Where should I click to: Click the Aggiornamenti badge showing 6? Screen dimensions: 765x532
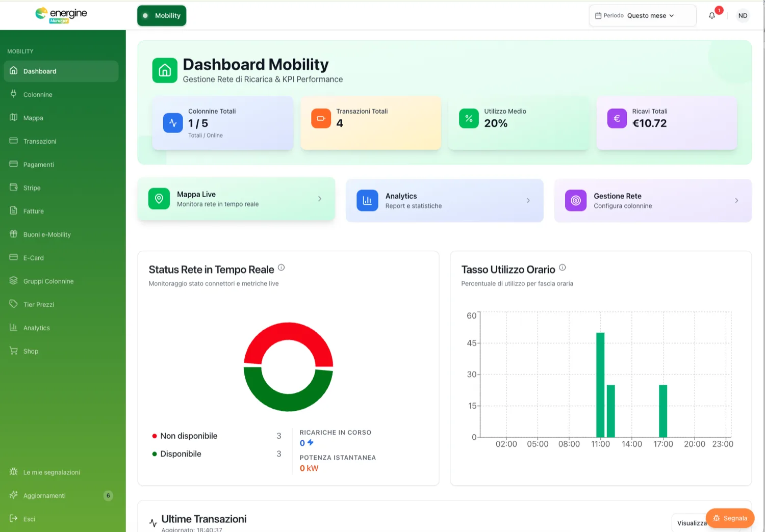coord(108,495)
